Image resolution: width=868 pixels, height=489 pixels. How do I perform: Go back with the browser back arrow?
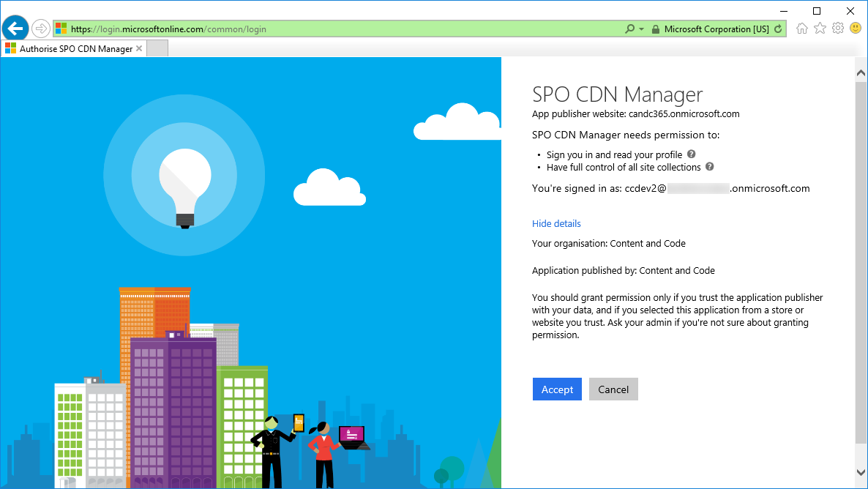pyautogui.click(x=15, y=29)
